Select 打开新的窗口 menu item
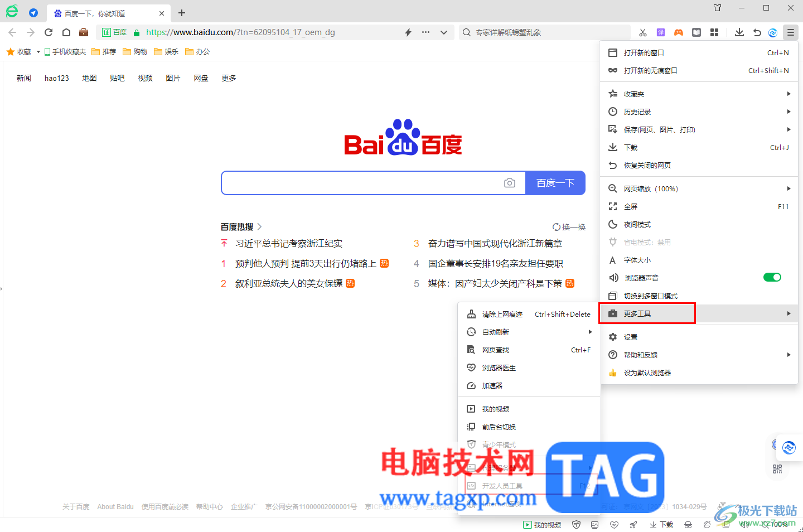Screen dimensions: 803x532 pyautogui.click(x=699, y=52)
